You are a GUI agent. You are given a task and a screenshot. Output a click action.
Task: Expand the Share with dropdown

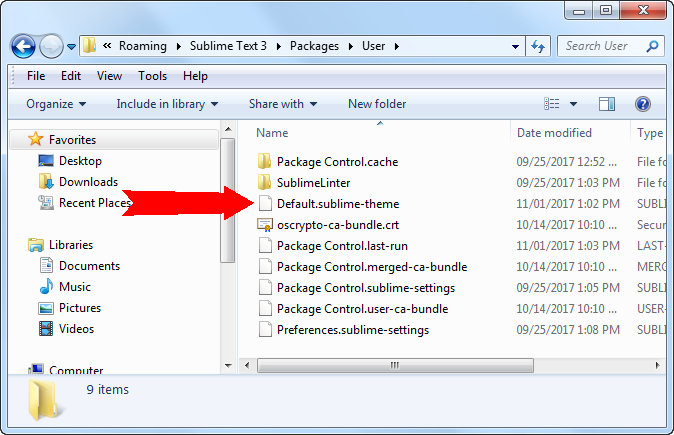(283, 104)
